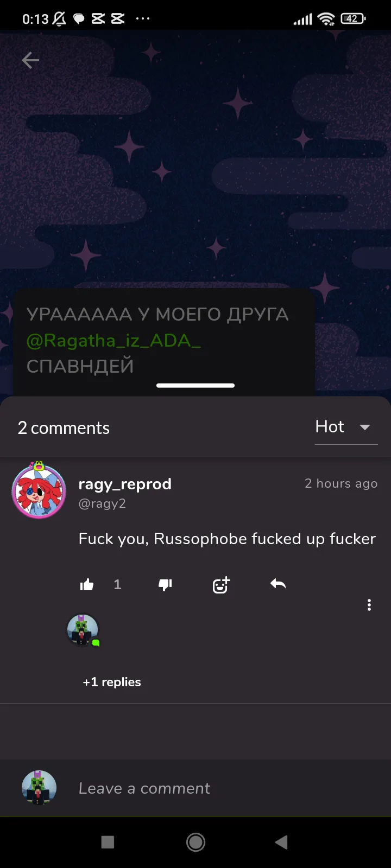Go back with the top-left arrow
The width and height of the screenshot is (391, 868).
point(30,60)
